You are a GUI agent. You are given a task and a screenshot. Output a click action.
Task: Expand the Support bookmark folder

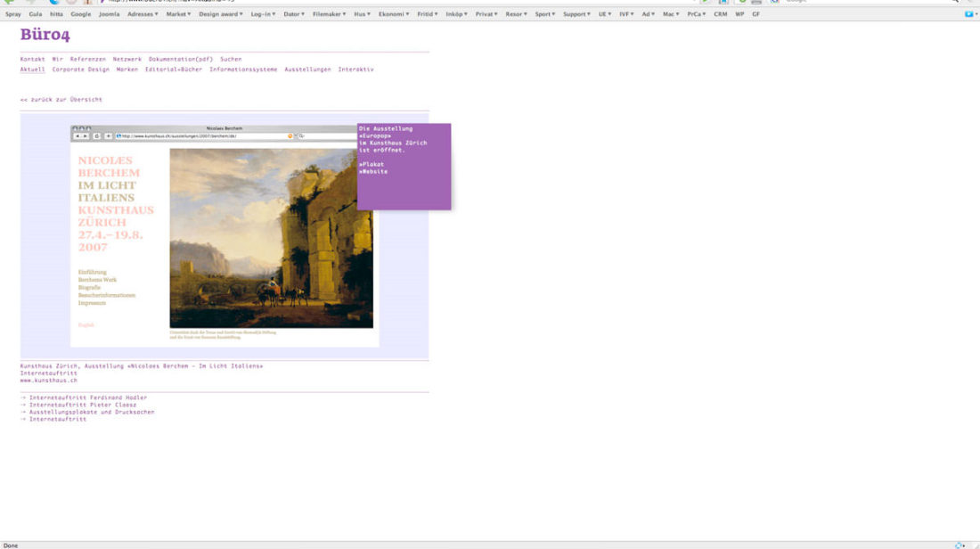[x=576, y=13]
